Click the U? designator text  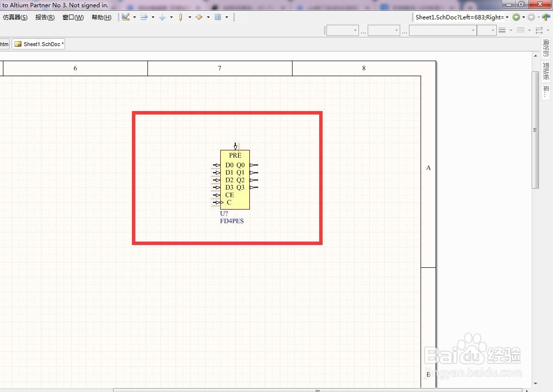pyautogui.click(x=224, y=213)
